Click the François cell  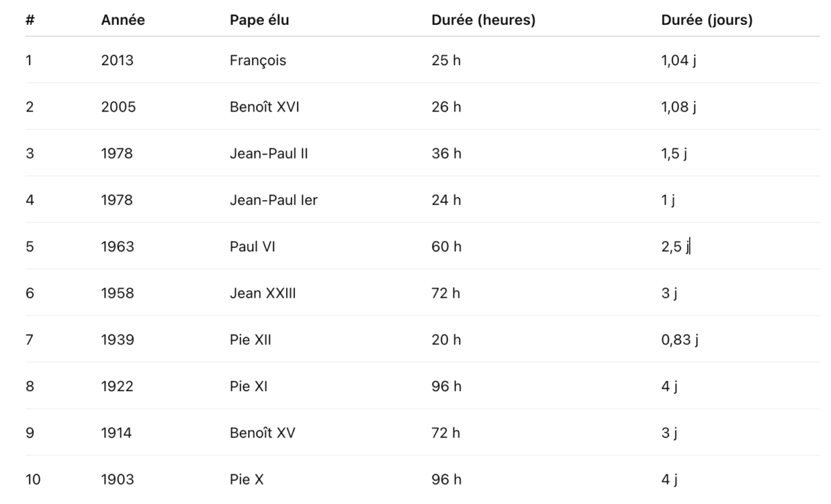pyautogui.click(x=258, y=60)
